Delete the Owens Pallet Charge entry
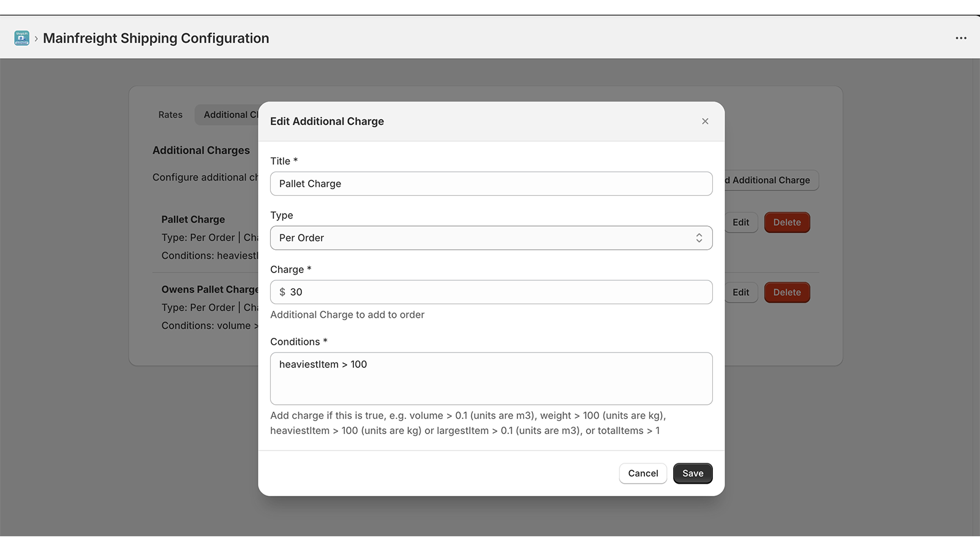Image resolution: width=980 pixels, height=551 pixels. point(787,292)
